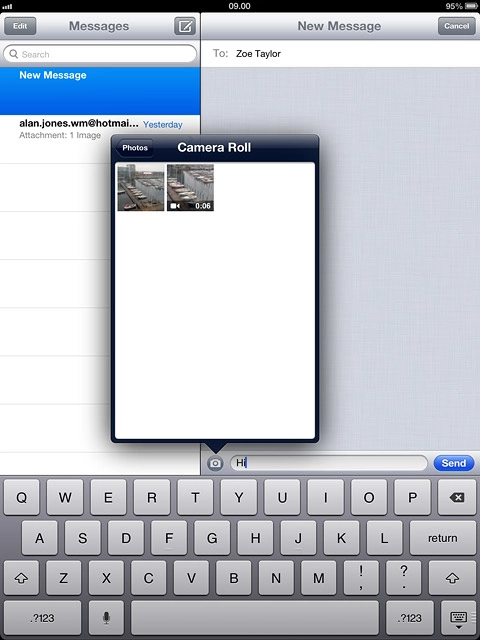Tap the signal strength bars

[7, 7]
